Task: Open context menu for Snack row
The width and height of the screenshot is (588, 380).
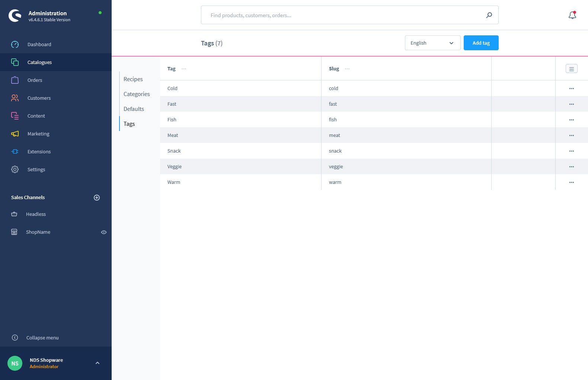Action: point(572,151)
